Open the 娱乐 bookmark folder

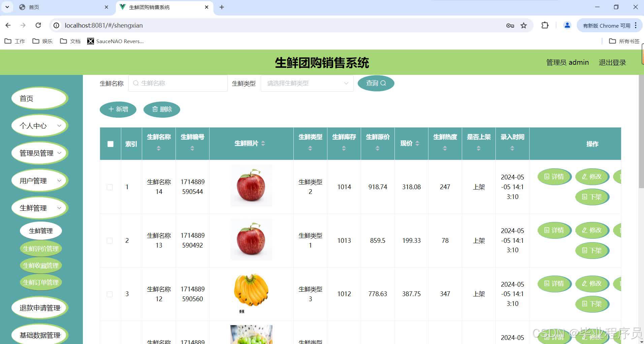42,41
